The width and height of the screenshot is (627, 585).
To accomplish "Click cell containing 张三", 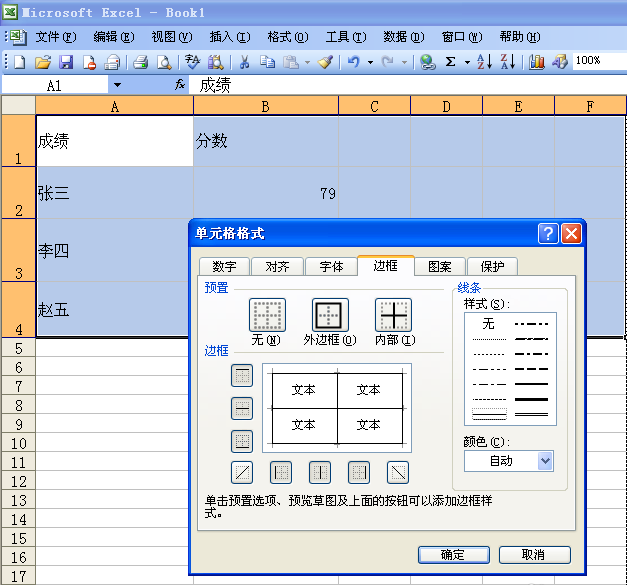I will (x=115, y=193).
